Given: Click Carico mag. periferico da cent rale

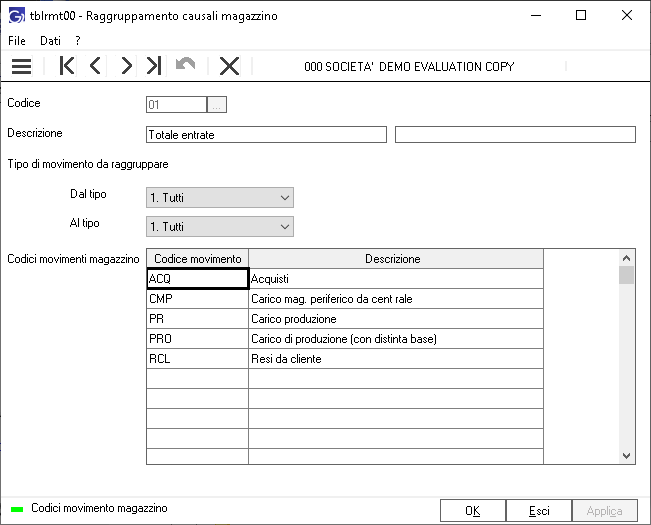Looking at the screenshot, I should click(396, 299).
